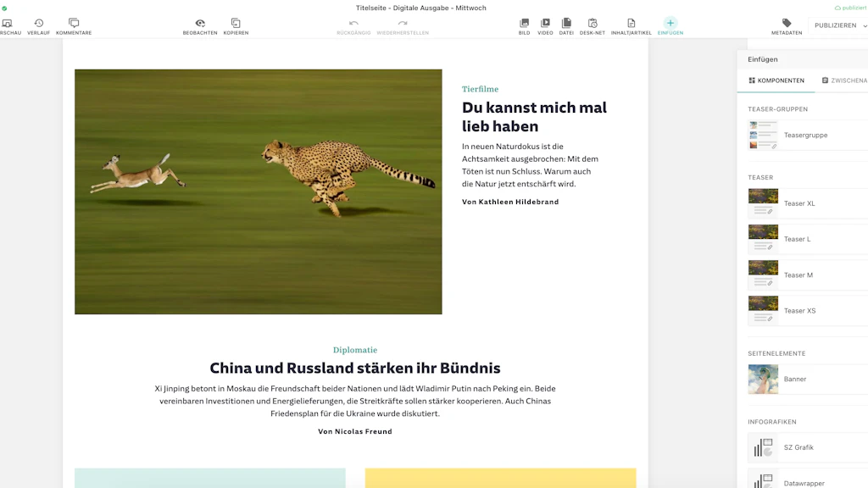
Task: Click the green saved status indicator
Action: tap(4, 8)
